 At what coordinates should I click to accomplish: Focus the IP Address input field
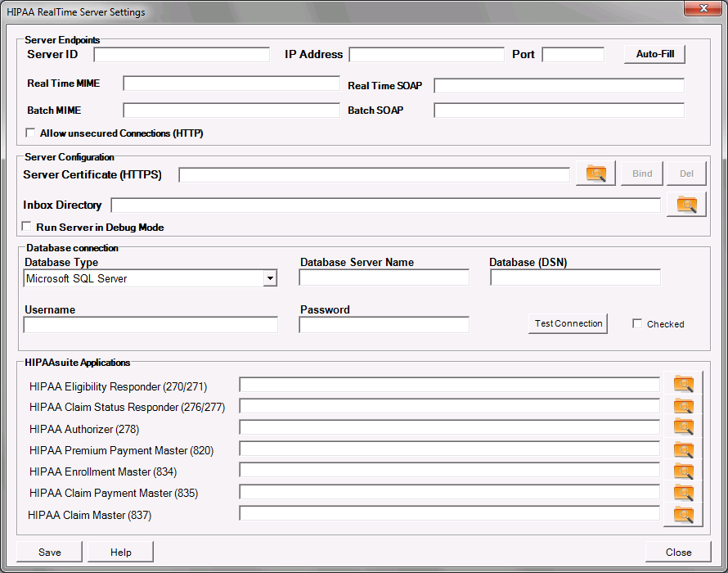[426, 55]
